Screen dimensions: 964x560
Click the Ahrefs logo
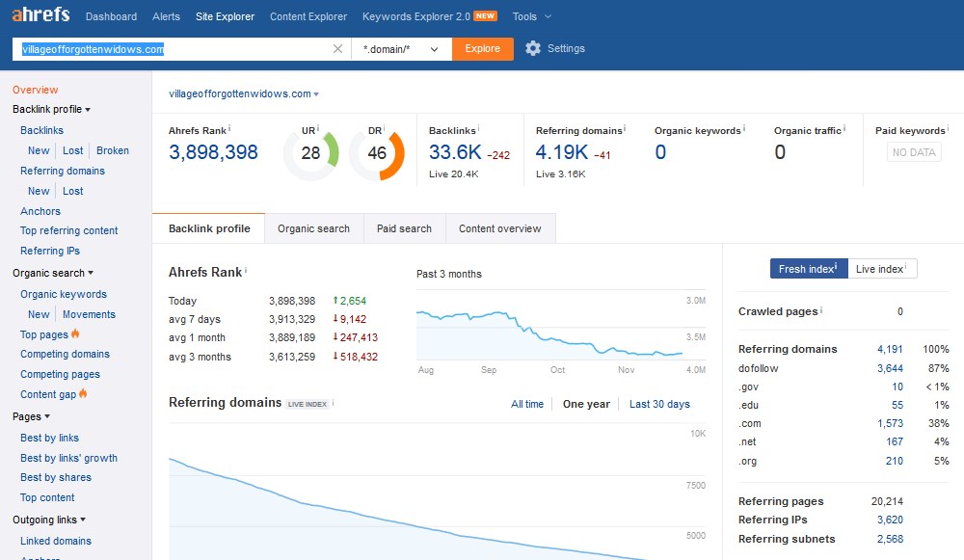coord(41,15)
